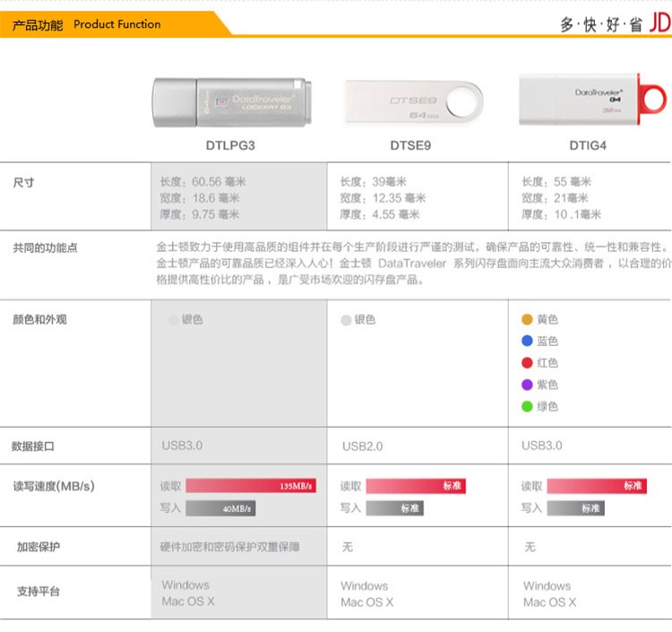The height and width of the screenshot is (632, 672).
Task: Click the '多·快·好·省' slogan text
Action: pos(601,24)
